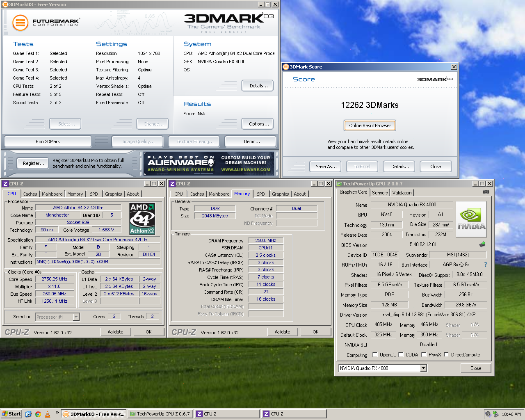Screen dimensions: 525x420
Task: Click the second system tray network icon
Action: [x=495, y=414]
